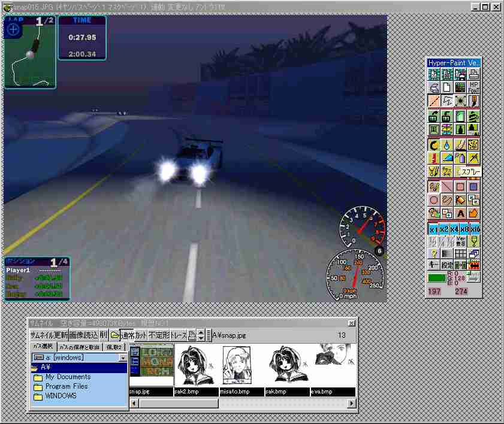Click the HP Font tool icon
This screenshot has width=504, height=424.
click(x=473, y=87)
